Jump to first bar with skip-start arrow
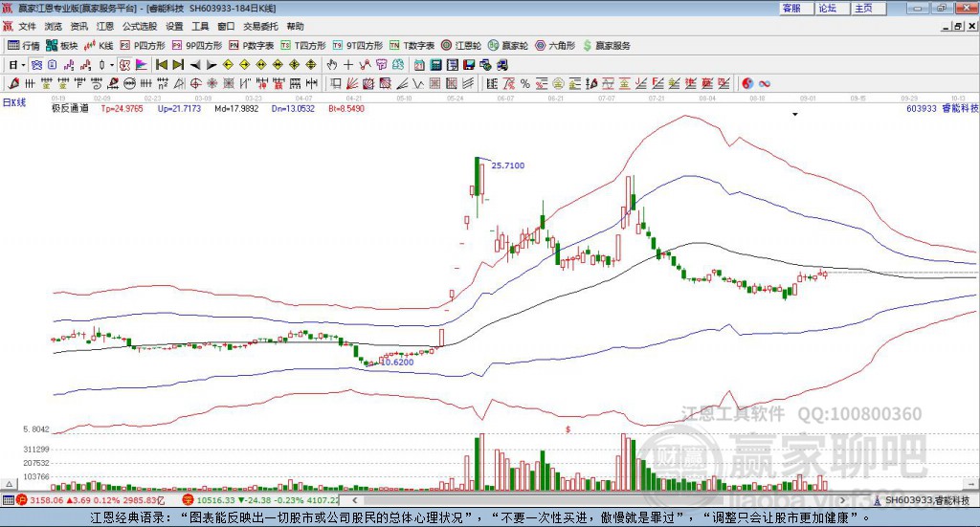This screenshot has height=527, width=980. pos(161,65)
